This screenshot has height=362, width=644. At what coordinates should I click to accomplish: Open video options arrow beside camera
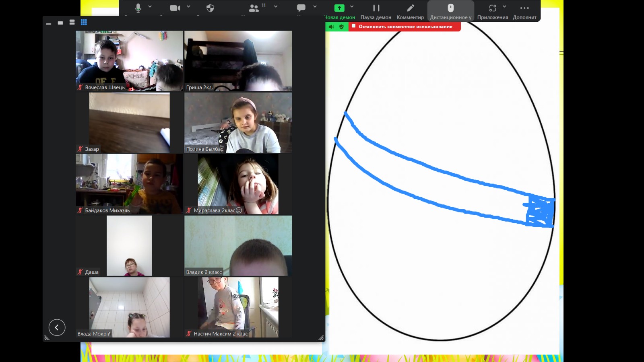click(188, 6)
